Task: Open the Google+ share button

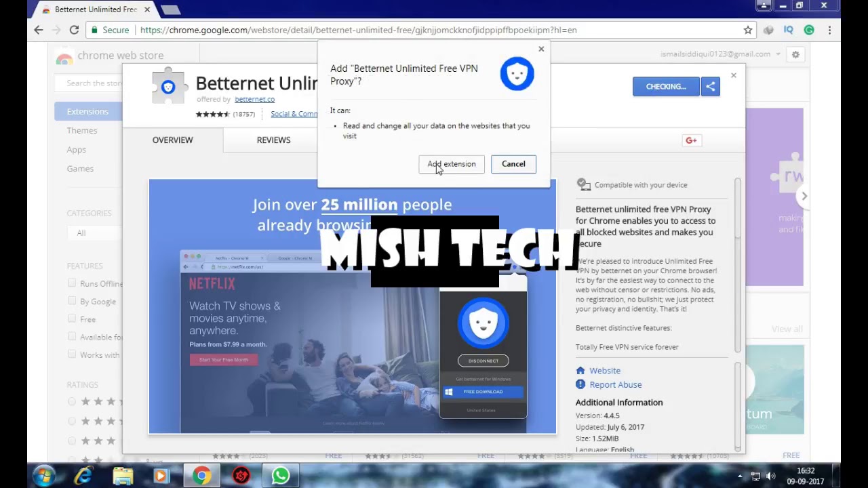Action: (x=691, y=140)
